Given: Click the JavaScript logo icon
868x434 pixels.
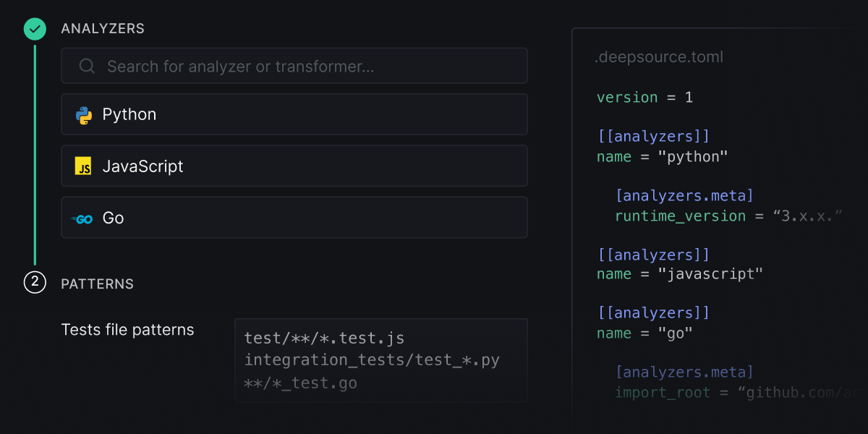Looking at the screenshot, I should pyautogui.click(x=84, y=166).
